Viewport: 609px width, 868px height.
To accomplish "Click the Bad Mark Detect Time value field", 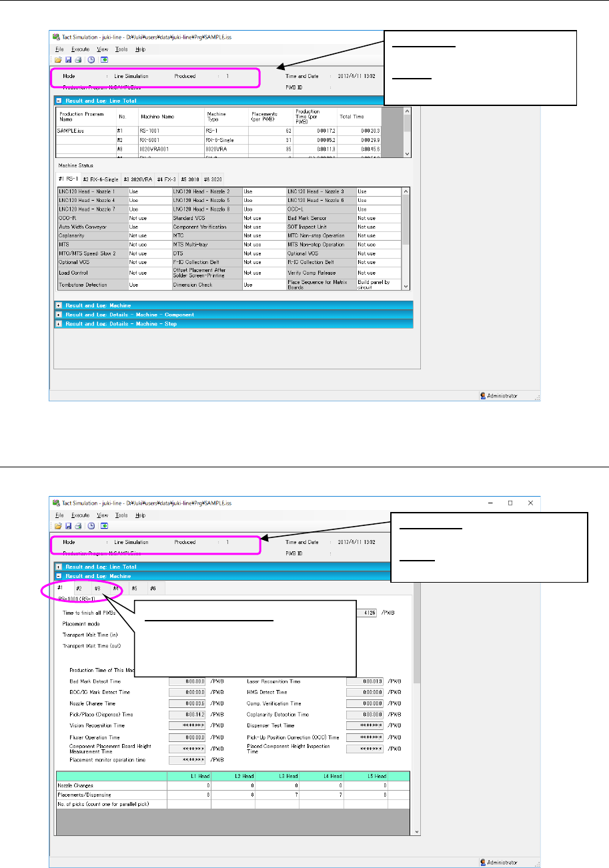I will point(187,682).
